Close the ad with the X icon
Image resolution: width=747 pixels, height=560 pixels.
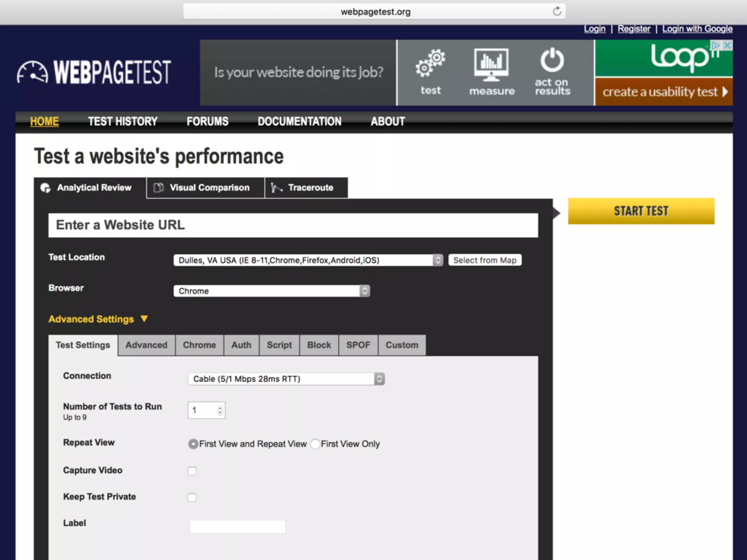(x=727, y=45)
